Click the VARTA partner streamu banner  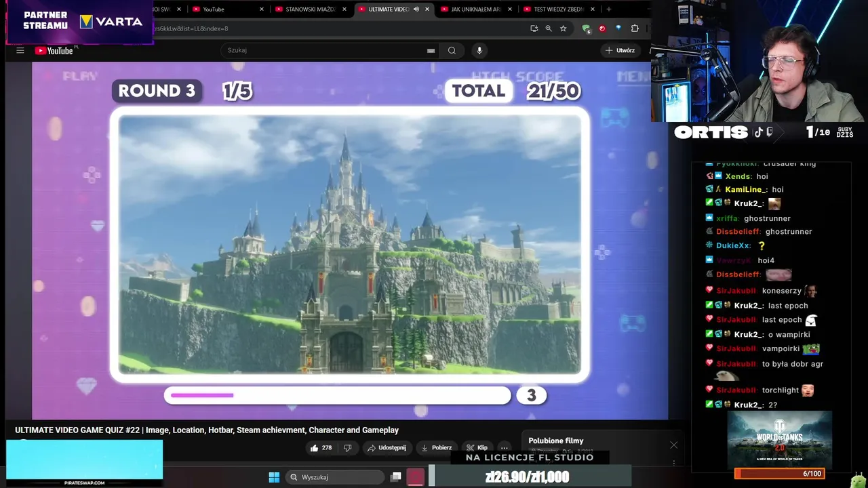[81, 22]
